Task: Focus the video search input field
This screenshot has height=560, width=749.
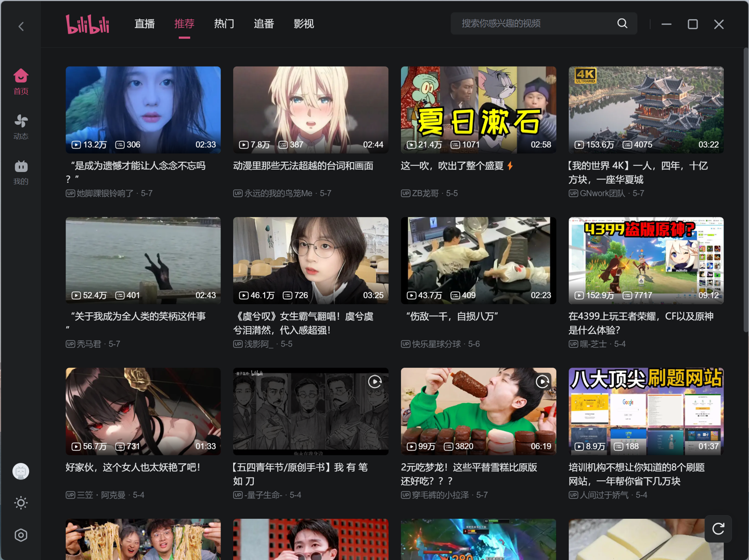Action: click(536, 23)
